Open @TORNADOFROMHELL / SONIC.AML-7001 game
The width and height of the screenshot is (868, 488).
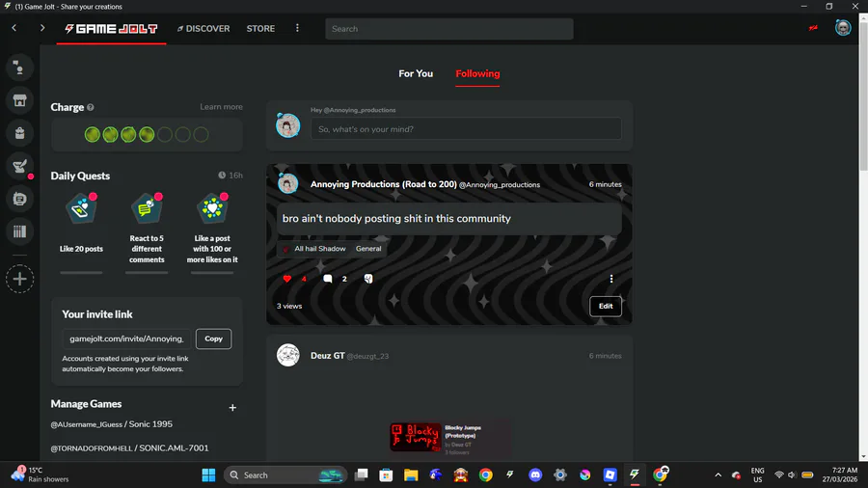(x=129, y=448)
